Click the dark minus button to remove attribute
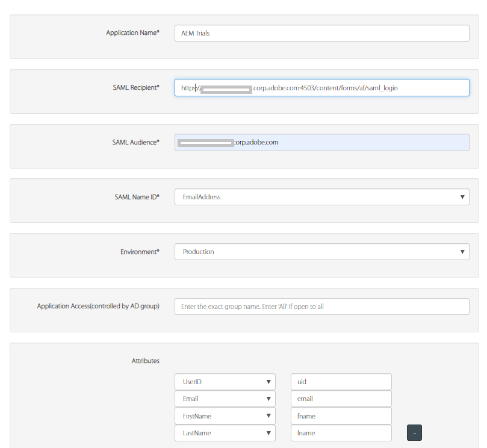 (x=414, y=432)
